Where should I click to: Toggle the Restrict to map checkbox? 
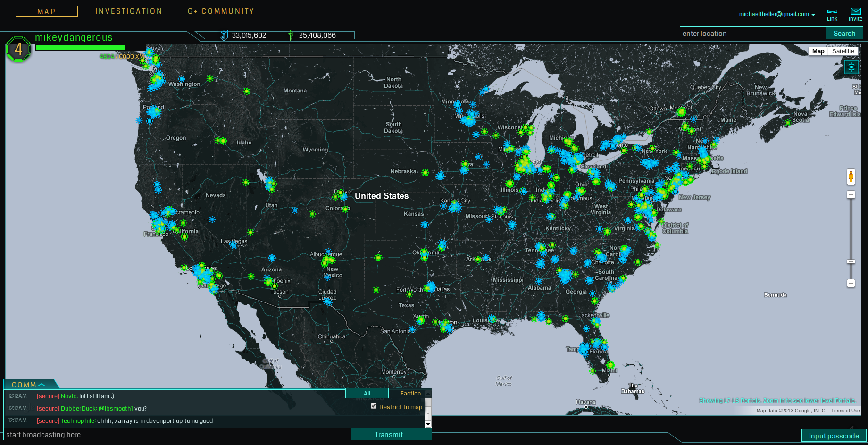[374, 406]
